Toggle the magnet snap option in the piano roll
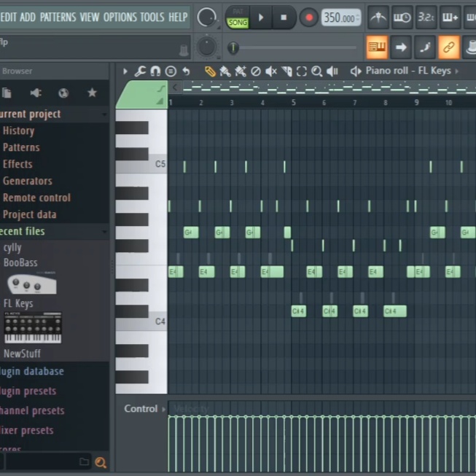476x476 pixels. (x=155, y=71)
